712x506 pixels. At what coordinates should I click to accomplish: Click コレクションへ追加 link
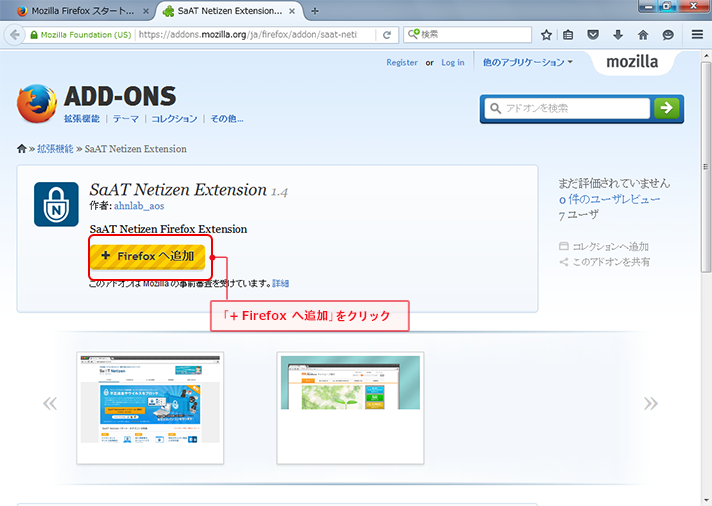point(610,246)
